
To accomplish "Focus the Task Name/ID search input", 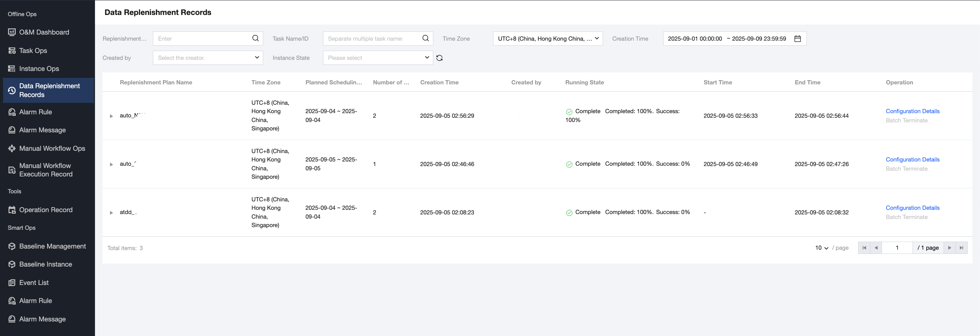I will pyautogui.click(x=372, y=39).
